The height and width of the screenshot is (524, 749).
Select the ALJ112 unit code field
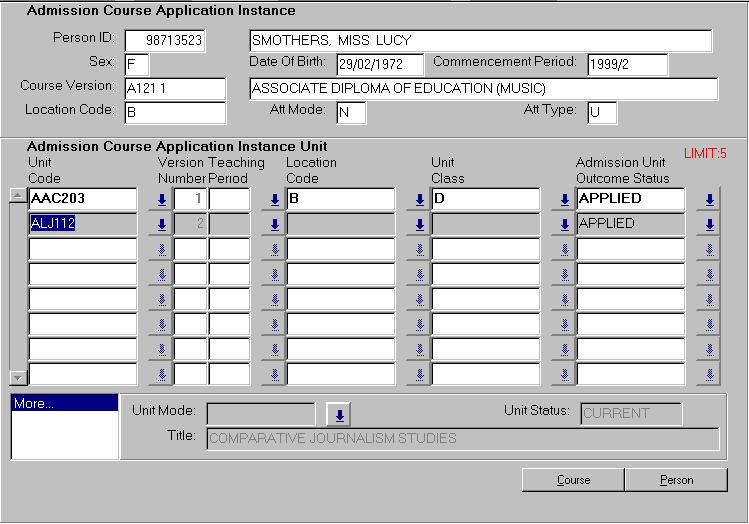pyautogui.click(x=82, y=224)
